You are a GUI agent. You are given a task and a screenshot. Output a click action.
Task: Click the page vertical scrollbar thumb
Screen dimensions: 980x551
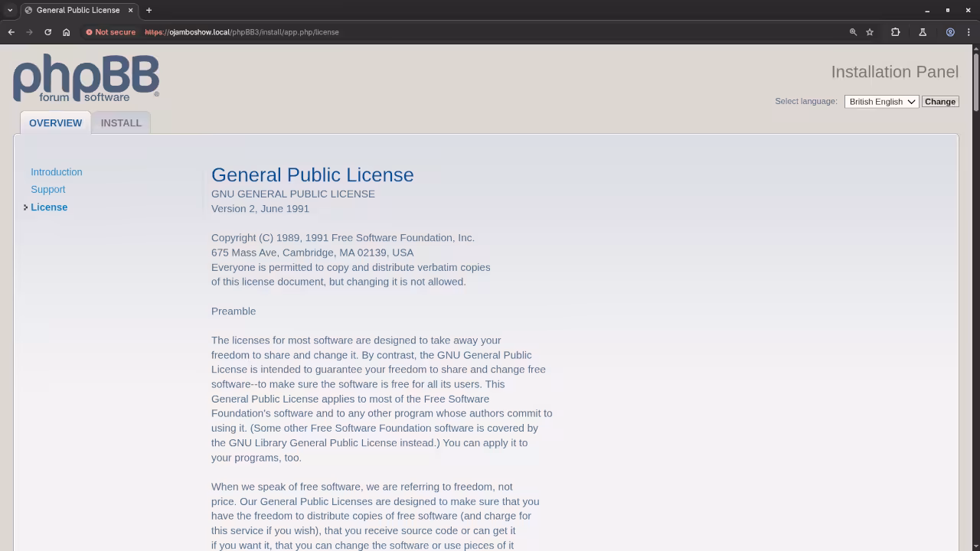click(x=976, y=83)
